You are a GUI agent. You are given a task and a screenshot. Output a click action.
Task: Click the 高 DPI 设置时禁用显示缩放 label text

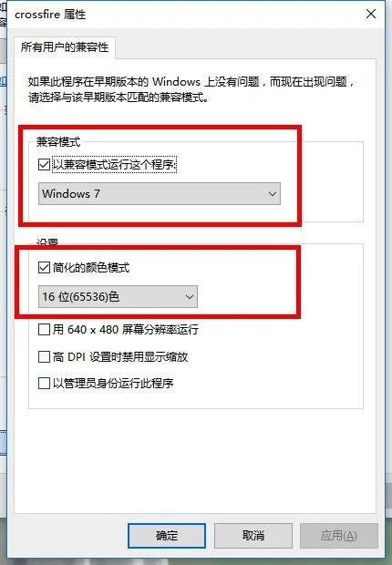click(120, 356)
